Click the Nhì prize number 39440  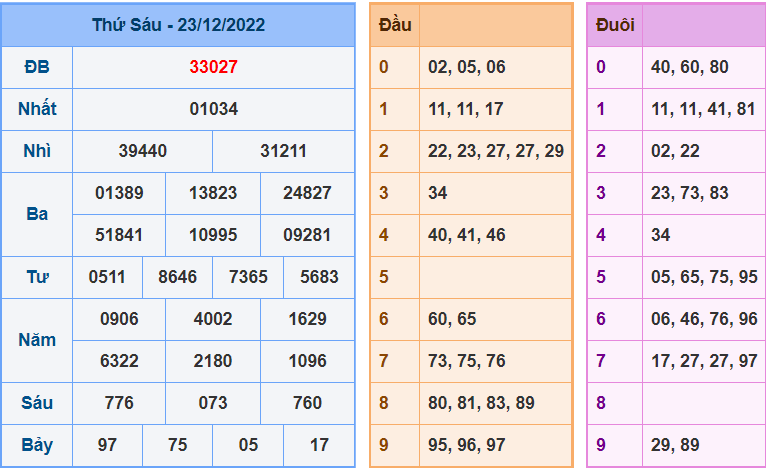coord(143,151)
